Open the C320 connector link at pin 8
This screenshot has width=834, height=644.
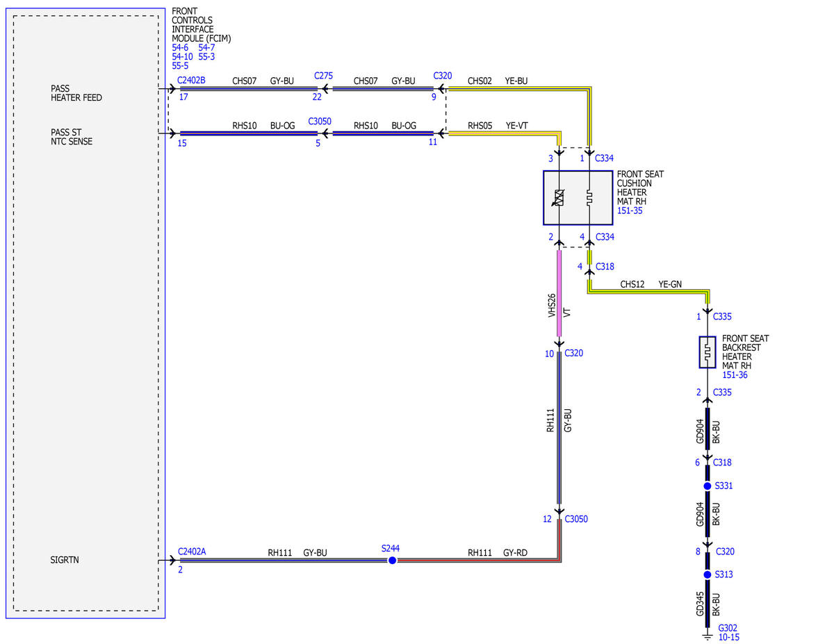click(723, 552)
